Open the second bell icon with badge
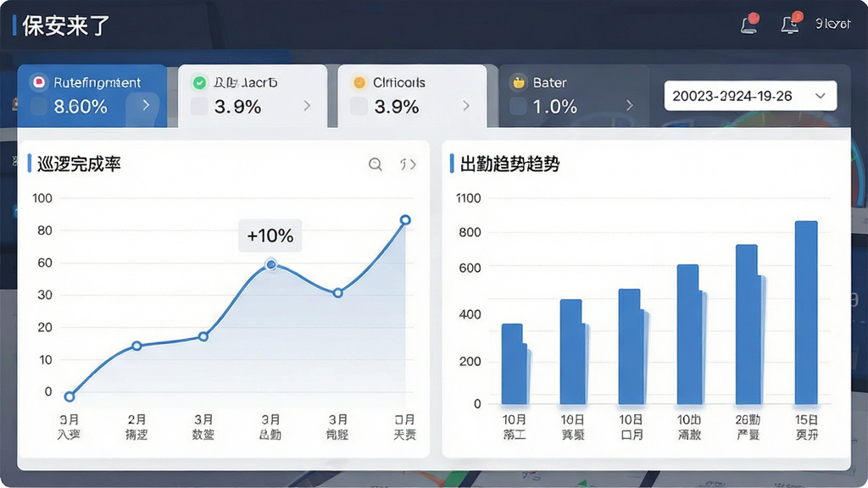 click(x=791, y=23)
